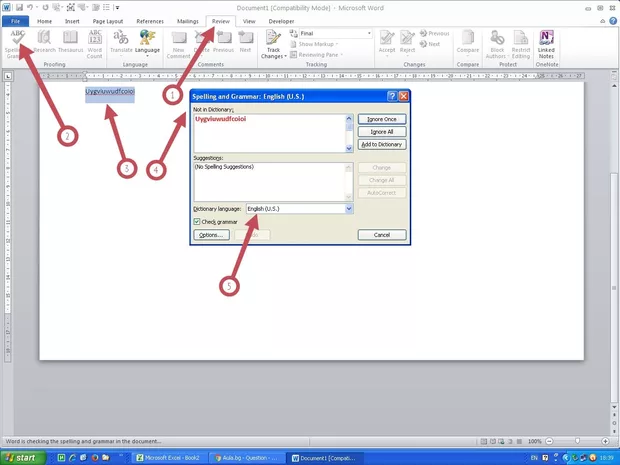Viewport: 620px width, 465px height.
Task: Jump to Previous change
Action: coord(435,33)
